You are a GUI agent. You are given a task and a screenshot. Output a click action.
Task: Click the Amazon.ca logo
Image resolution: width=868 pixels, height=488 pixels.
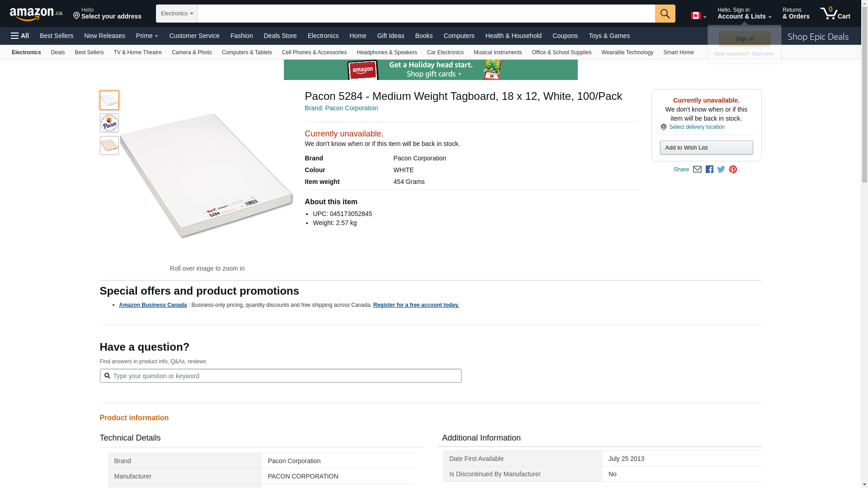click(x=36, y=14)
